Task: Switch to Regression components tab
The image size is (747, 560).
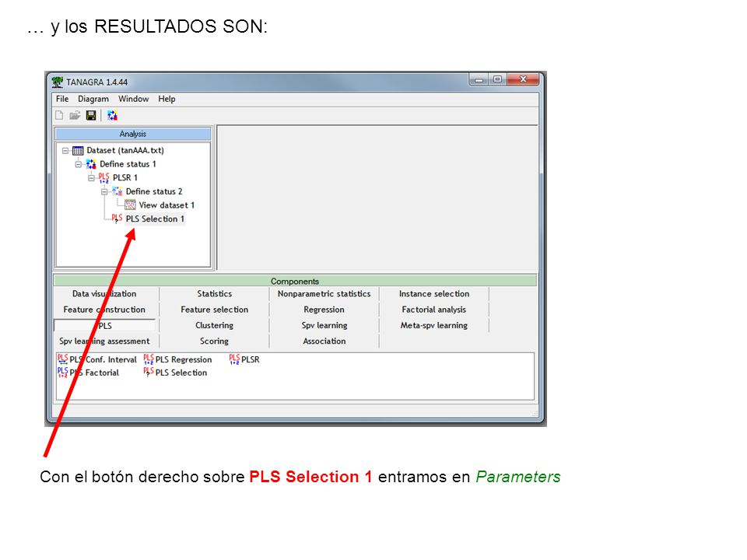Action: 324,310
